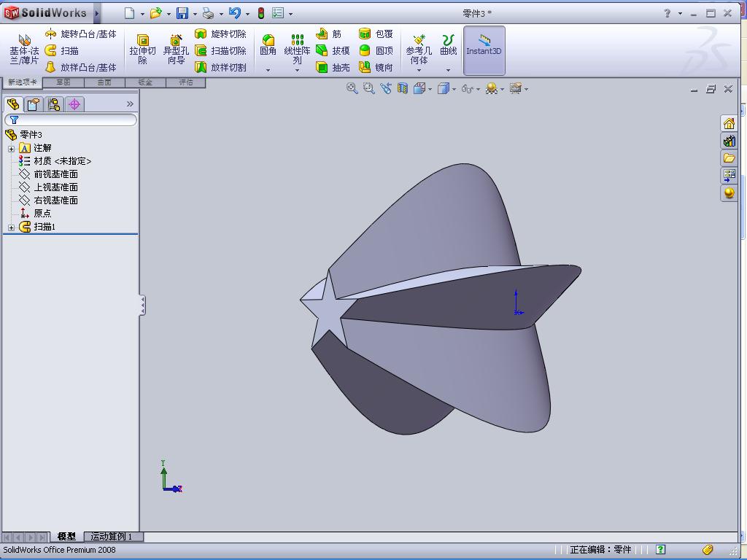747x560 pixels.
Task: Open the DimXpertManager tab
Action: (x=74, y=104)
